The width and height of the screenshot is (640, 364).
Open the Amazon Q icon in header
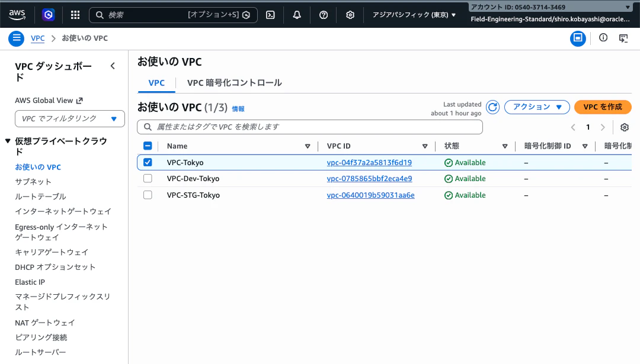point(48,15)
